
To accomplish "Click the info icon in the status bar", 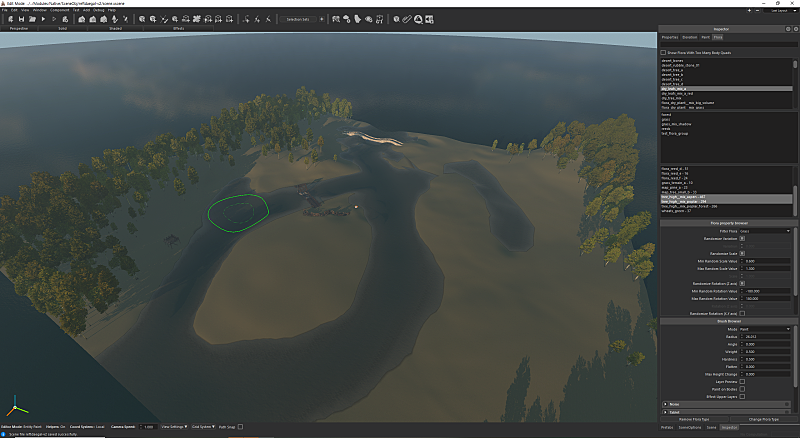I will pos(3,434).
